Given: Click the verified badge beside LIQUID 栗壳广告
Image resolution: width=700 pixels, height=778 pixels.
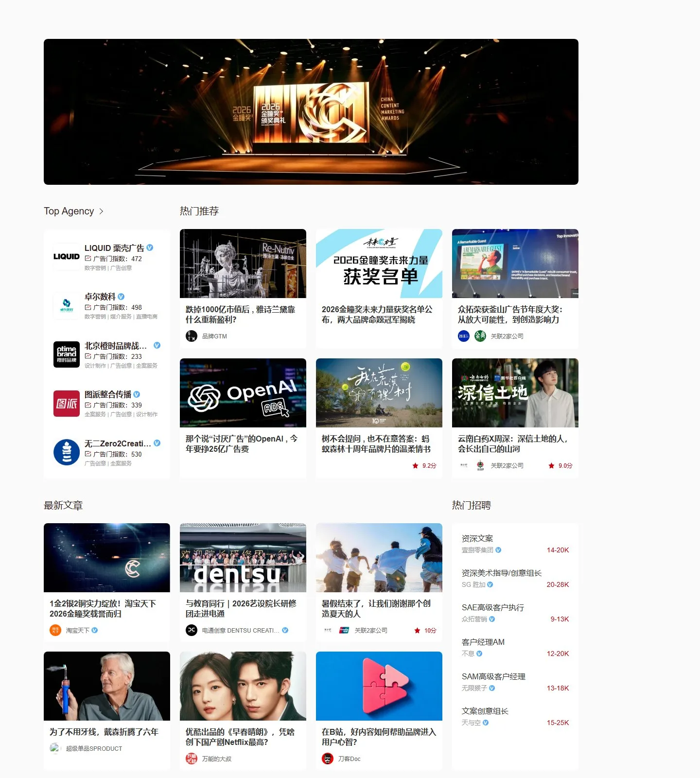Looking at the screenshot, I should [150, 248].
